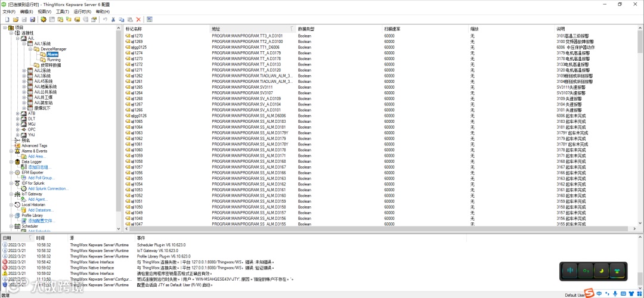Click the Cut scissors icon
This screenshot has width=644, height=298.
pyautogui.click(x=113, y=19)
